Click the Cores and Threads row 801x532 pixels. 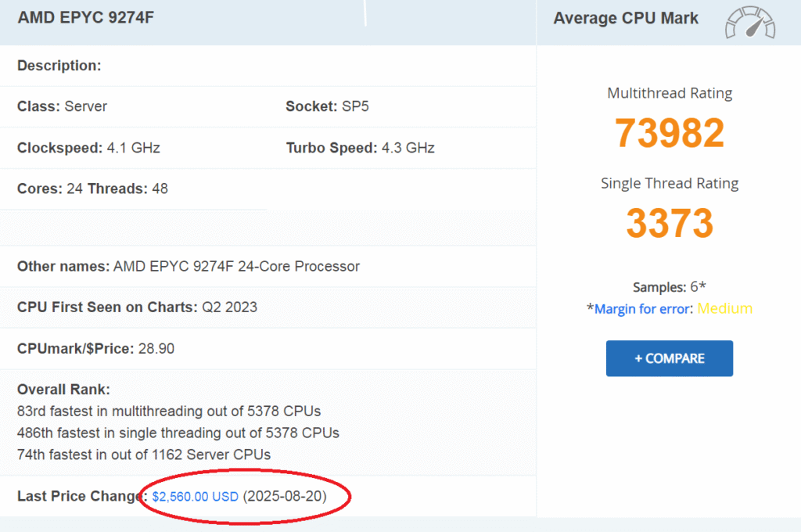coord(92,189)
